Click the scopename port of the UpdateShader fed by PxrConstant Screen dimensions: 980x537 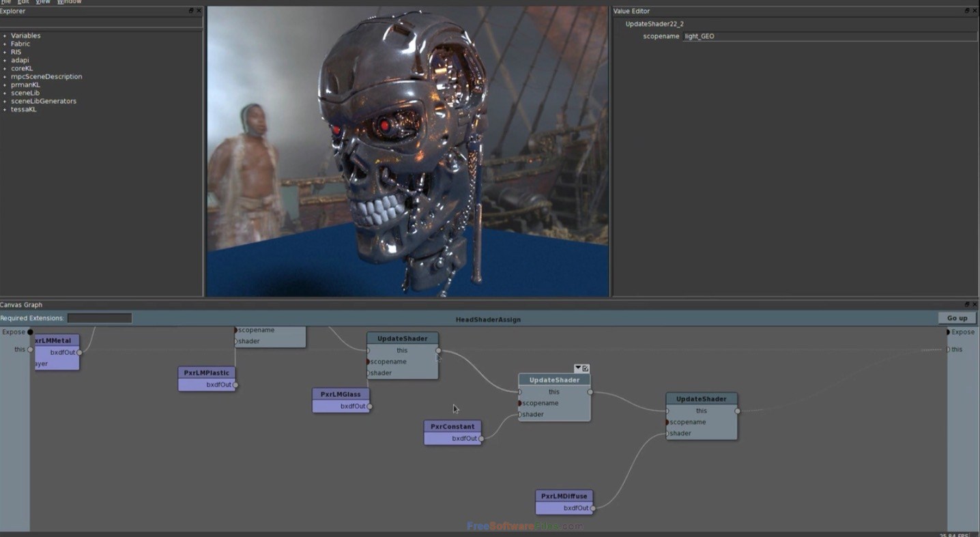click(519, 403)
